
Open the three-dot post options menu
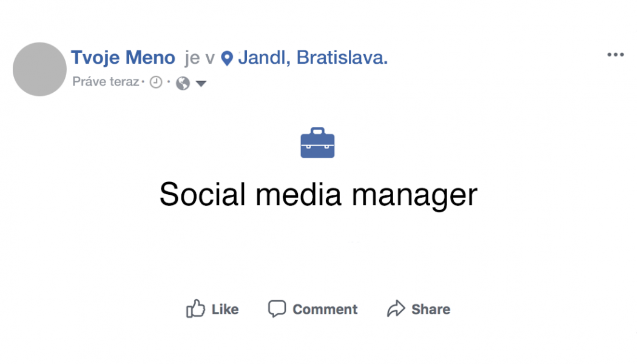point(616,55)
